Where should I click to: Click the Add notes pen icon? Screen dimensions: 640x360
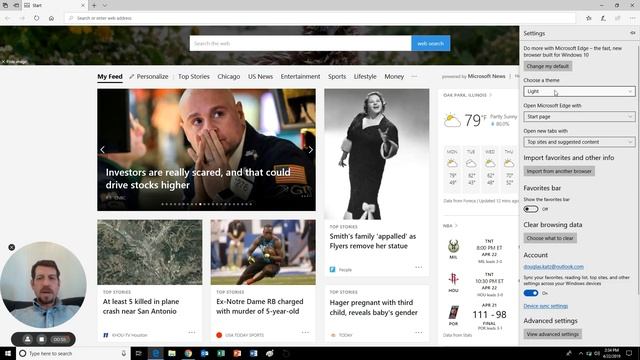[x=603, y=18]
